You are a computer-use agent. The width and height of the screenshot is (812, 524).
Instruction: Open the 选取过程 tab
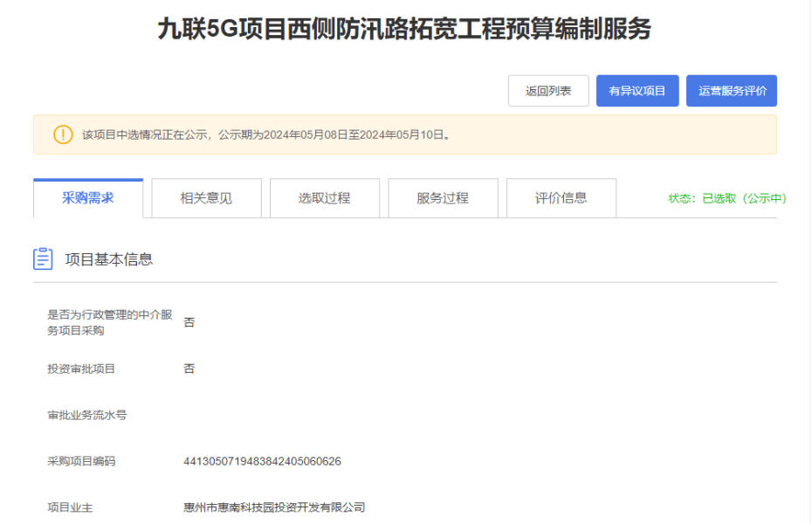[324, 198]
